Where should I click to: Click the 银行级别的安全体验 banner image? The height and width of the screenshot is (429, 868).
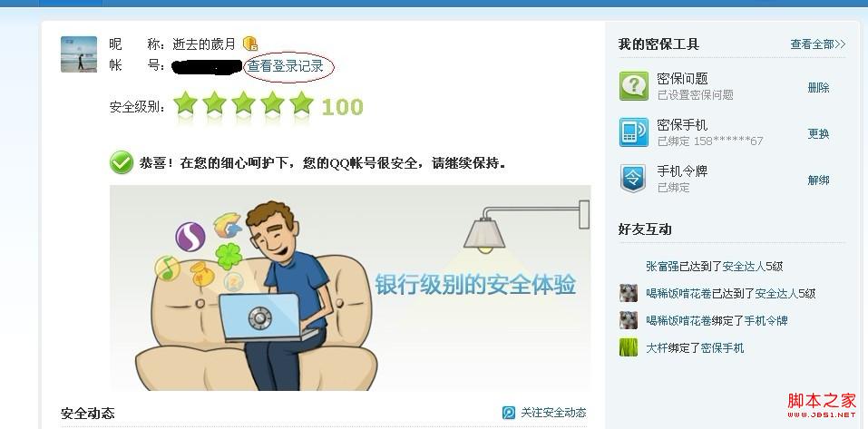(350, 288)
